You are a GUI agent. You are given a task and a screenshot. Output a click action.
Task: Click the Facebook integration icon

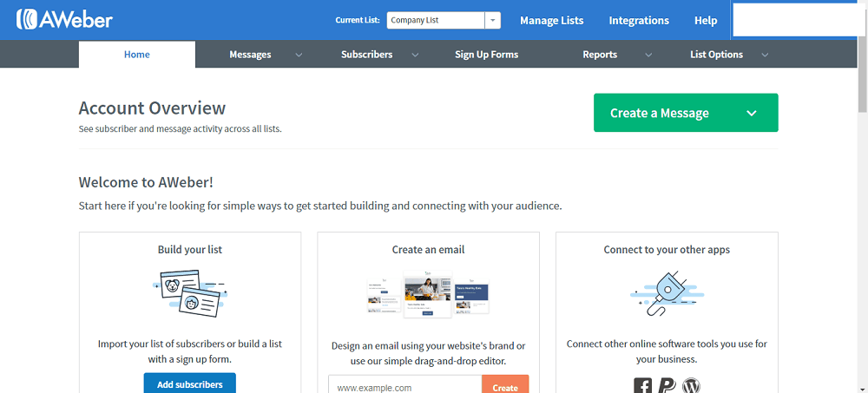(x=643, y=386)
